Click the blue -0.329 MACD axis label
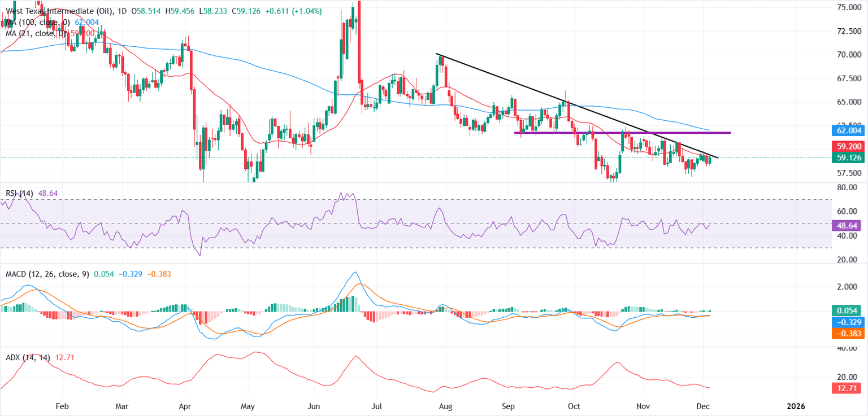 847,322
